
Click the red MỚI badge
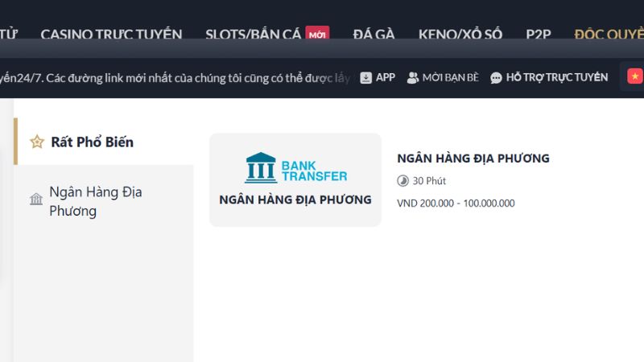(317, 34)
